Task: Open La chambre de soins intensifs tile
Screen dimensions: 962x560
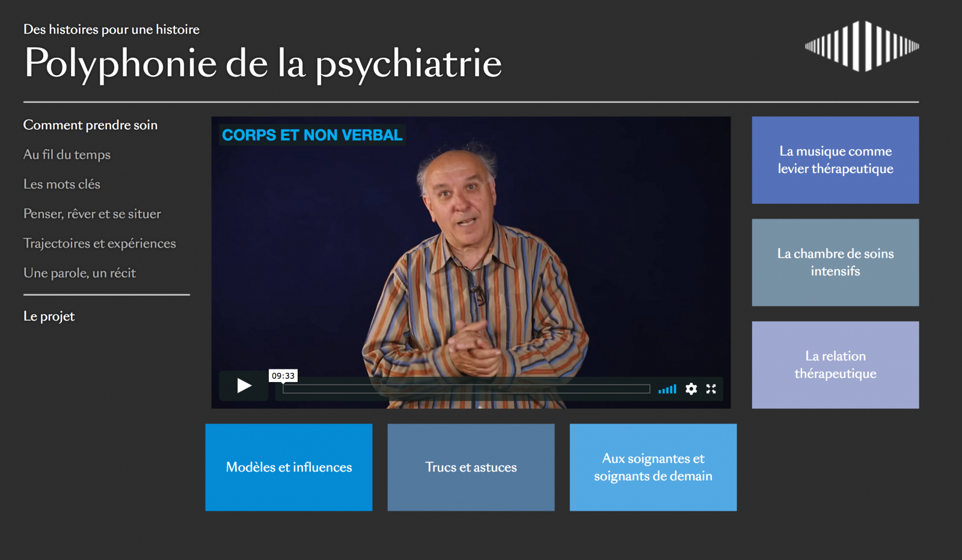Action: 835,263
